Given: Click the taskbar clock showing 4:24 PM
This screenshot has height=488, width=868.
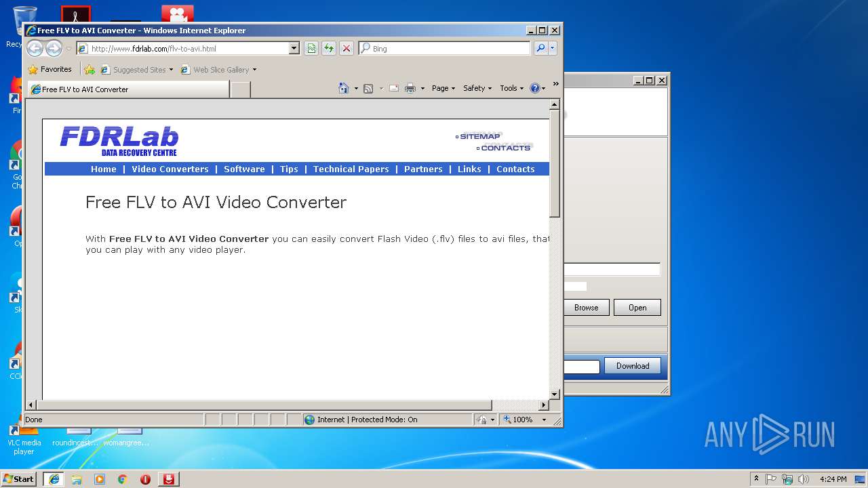Looking at the screenshot, I should 833,479.
